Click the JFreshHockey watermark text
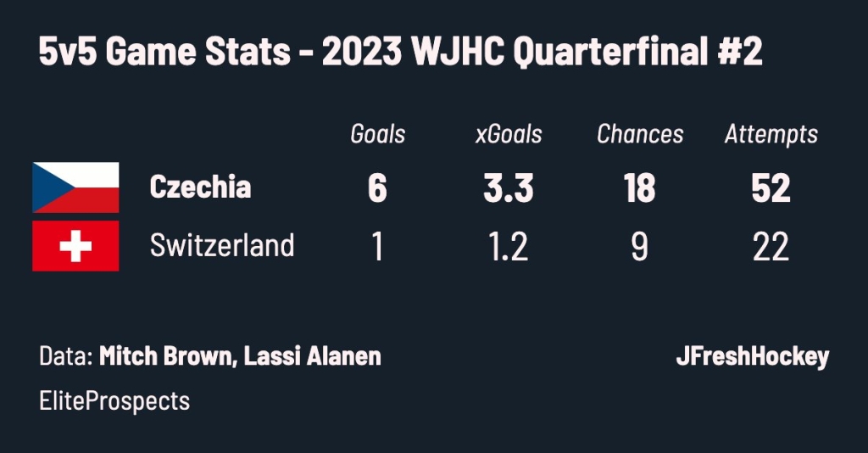Viewport: 868px width, 453px height. point(753,356)
